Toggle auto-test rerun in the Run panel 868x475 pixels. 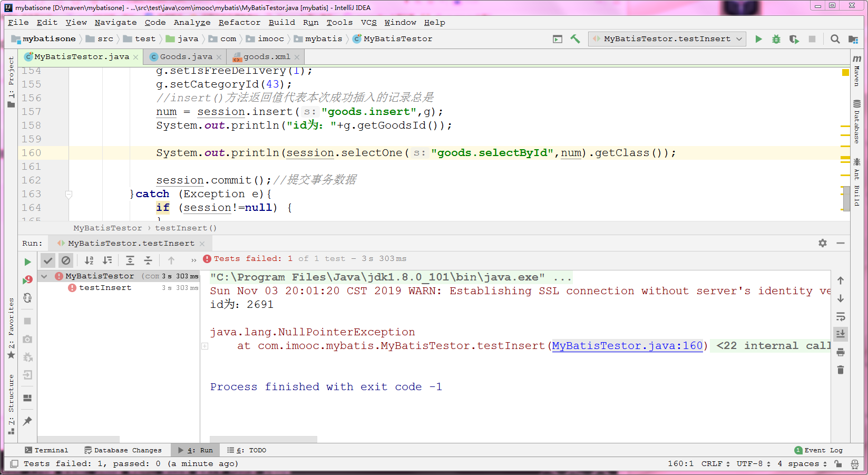pyautogui.click(x=28, y=298)
